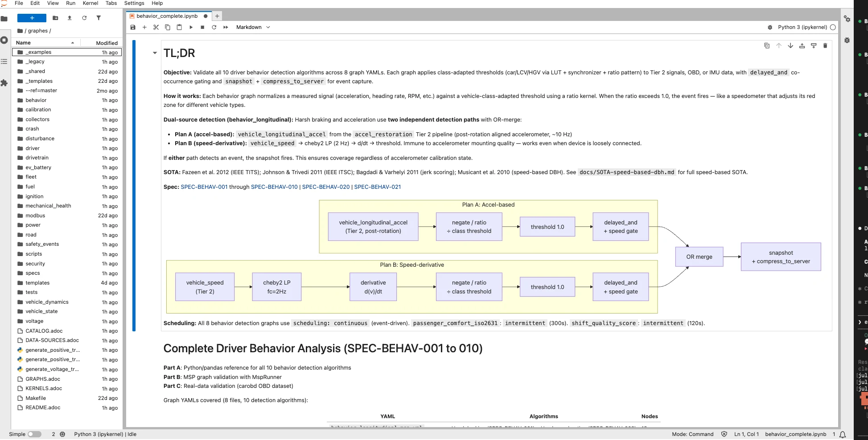Image resolution: width=868 pixels, height=440 pixels.
Task: Select the behavior_complete.ipynb tab
Action: [x=167, y=16]
